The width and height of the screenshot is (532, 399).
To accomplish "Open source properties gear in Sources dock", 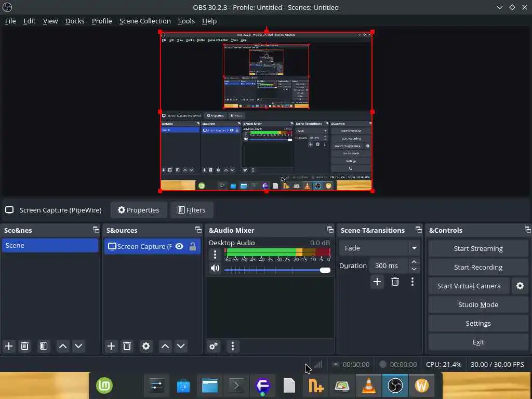I will (146, 346).
